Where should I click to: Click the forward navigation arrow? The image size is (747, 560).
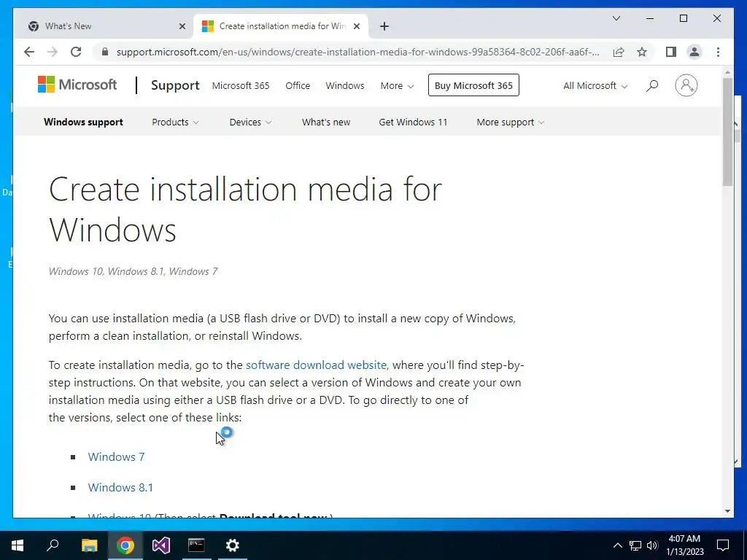pyautogui.click(x=53, y=52)
